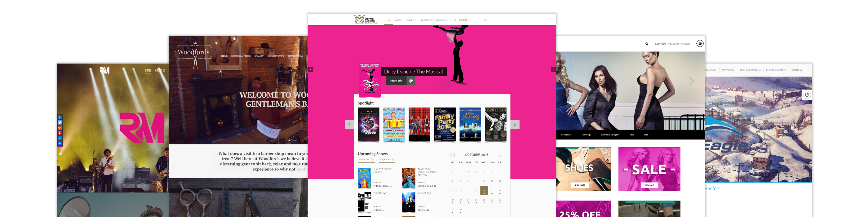Open the David Essex spotlight poster

click(x=496, y=124)
